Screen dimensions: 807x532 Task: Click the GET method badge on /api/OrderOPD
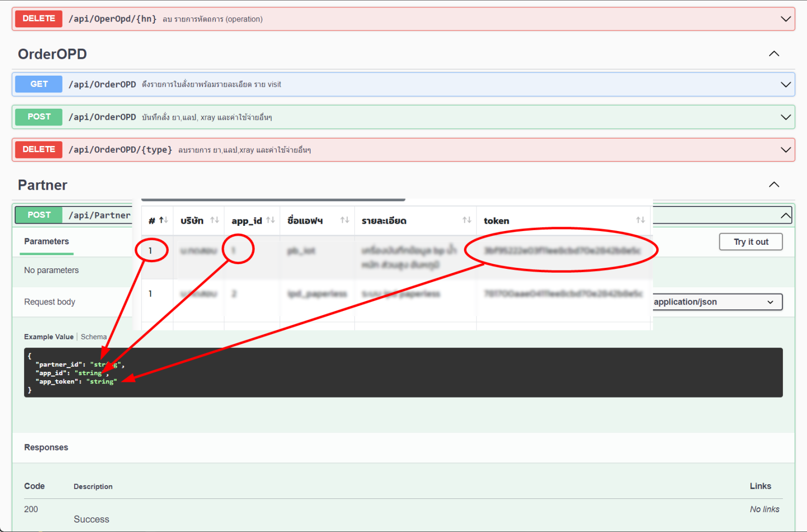[x=38, y=84]
